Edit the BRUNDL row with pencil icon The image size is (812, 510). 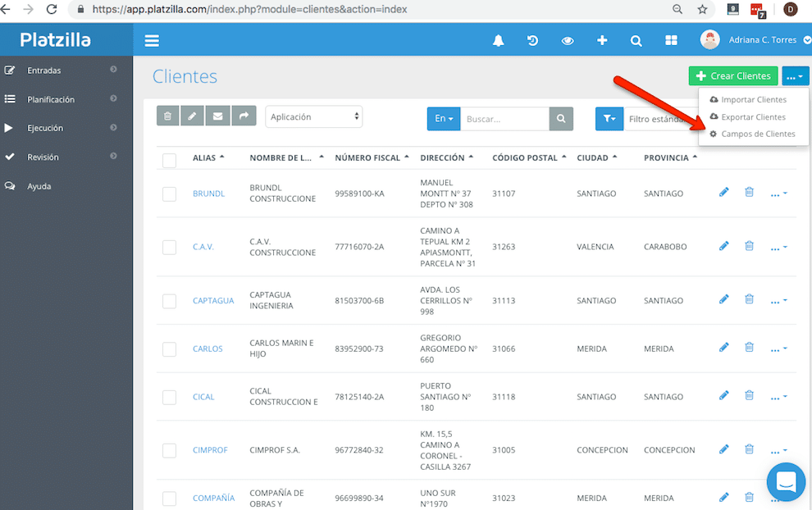point(724,192)
